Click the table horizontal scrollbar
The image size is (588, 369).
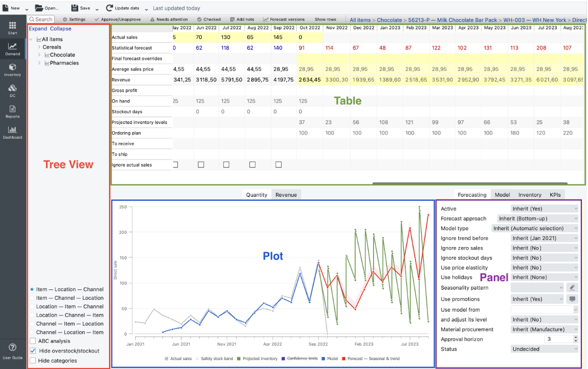(470, 183)
